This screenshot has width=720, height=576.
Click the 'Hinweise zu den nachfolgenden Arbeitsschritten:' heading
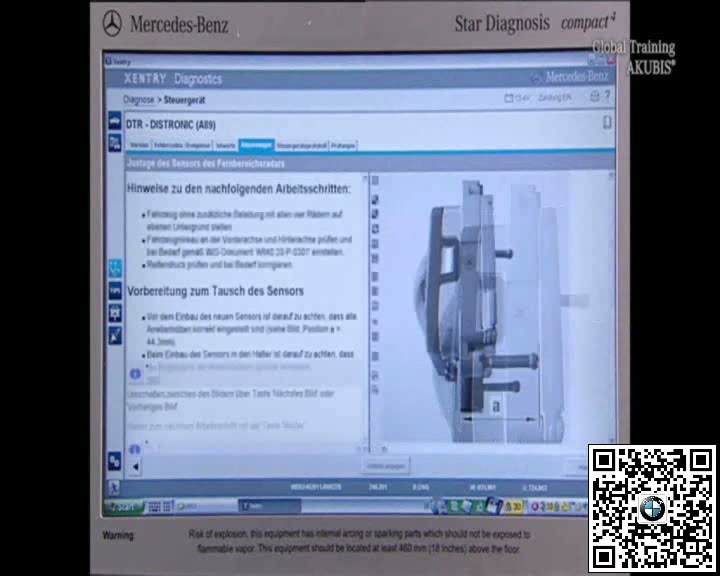[238, 189]
